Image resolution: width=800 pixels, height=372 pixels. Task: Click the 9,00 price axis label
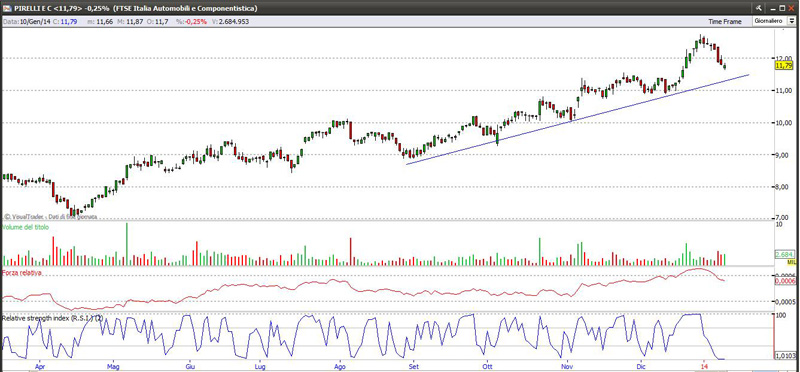tap(783, 155)
